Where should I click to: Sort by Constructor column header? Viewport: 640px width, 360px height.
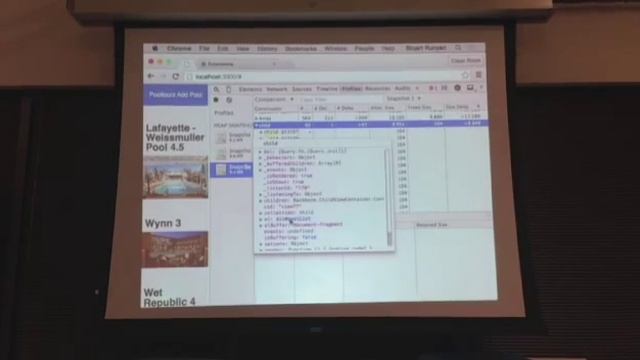(276, 109)
